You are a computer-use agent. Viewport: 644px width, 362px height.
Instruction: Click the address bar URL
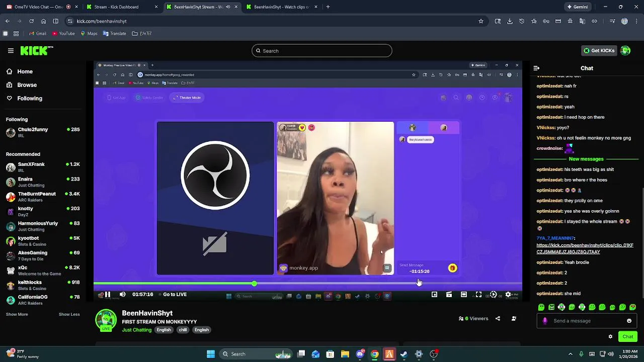pyautogui.click(x=102, y=21)
